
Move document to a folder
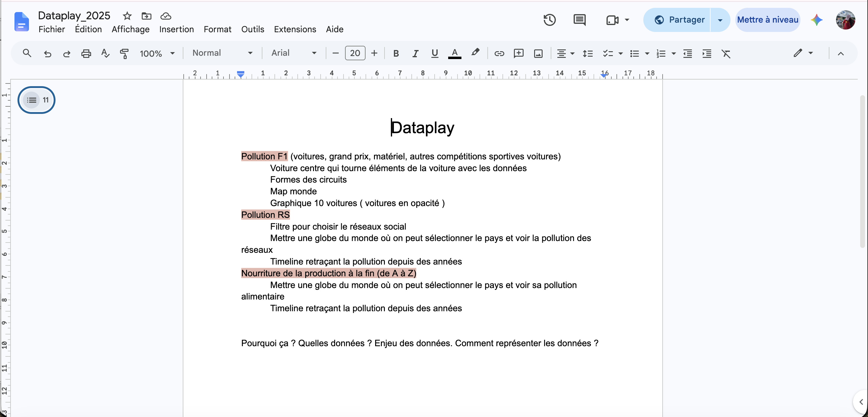pyautogui.click(x=146, y=16)
